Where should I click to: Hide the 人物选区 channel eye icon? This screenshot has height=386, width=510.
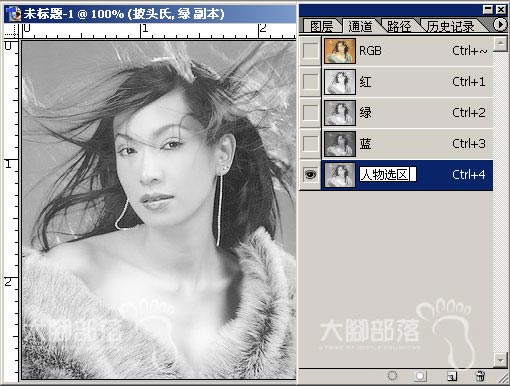(x=310, y=175)
